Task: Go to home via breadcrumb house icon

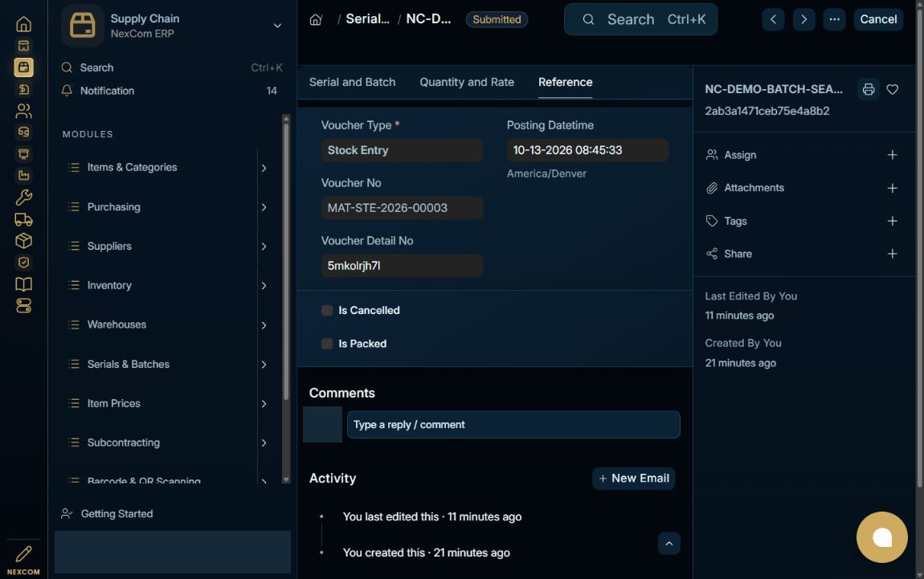Action: [x=316, y=19]
